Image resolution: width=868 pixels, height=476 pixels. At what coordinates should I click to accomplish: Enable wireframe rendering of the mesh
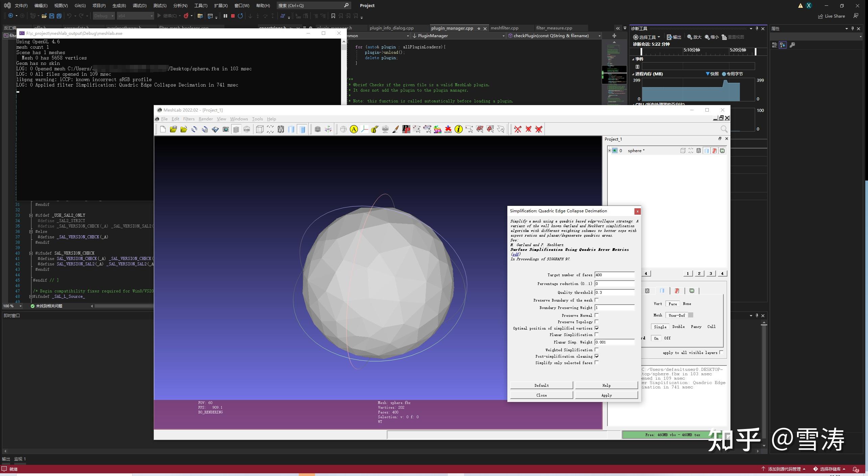coord(281,129)
